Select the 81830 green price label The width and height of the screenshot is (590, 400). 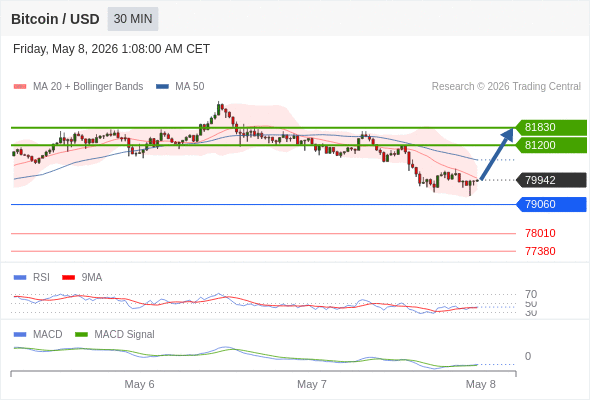point(551,128)
